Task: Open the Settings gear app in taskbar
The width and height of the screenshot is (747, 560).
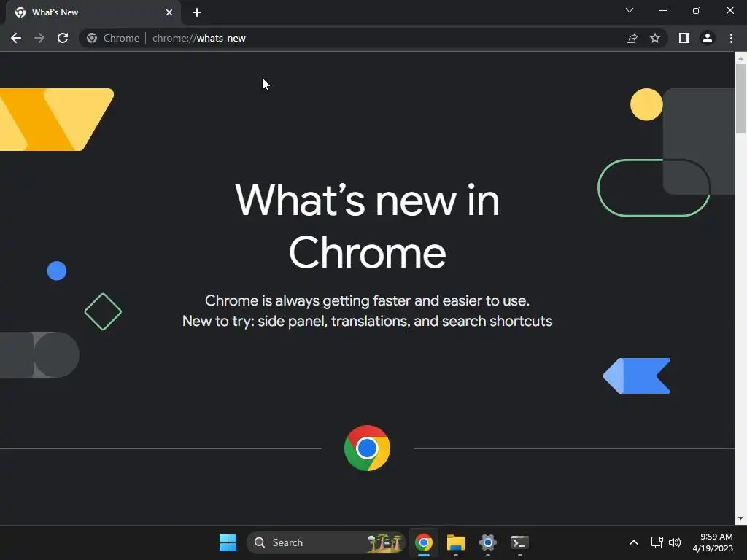Action: coord(488,542)
